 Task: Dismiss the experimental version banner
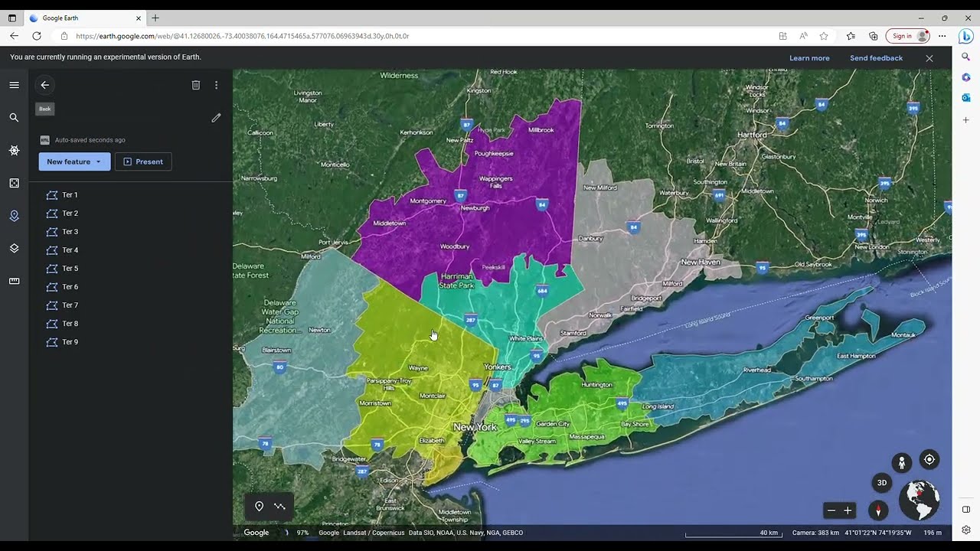click(x=929, y=58)
